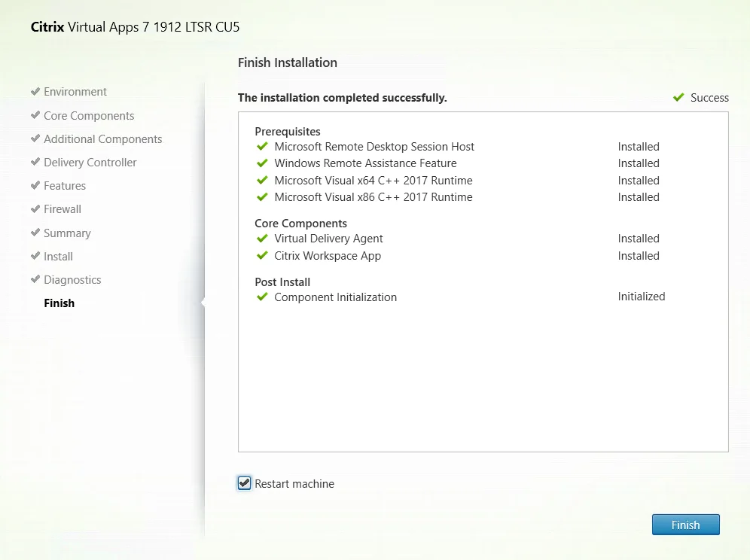Select the Summary step in sidebar
The width and height of the screenshot is (750, 560).
coord(67,233)
